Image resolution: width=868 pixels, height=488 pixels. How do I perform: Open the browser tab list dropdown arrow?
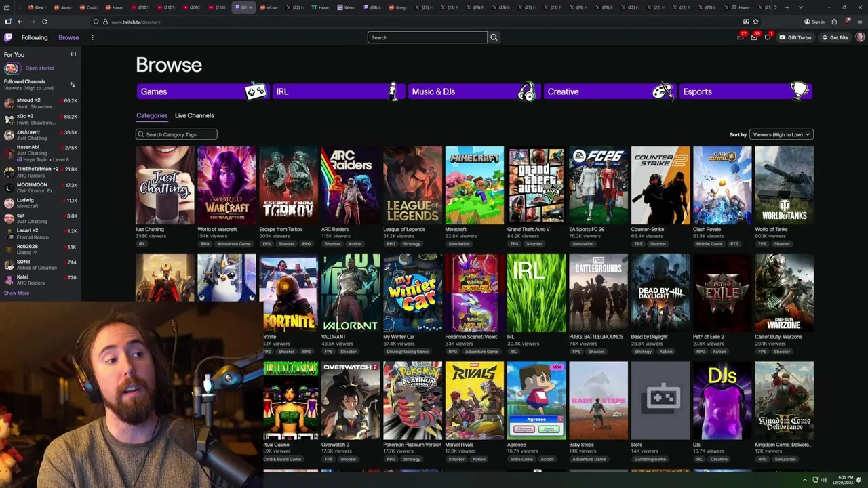pos(800,7)
